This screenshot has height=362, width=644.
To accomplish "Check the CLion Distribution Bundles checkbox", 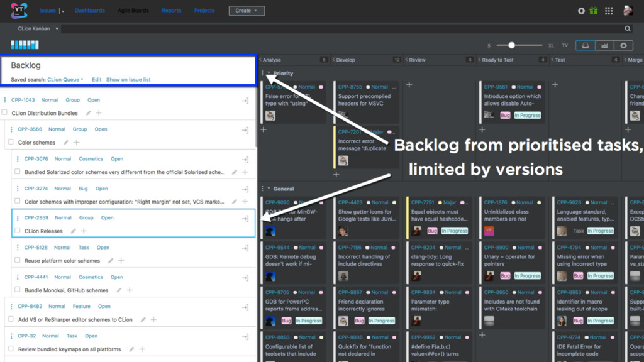I will pos(4,112).
